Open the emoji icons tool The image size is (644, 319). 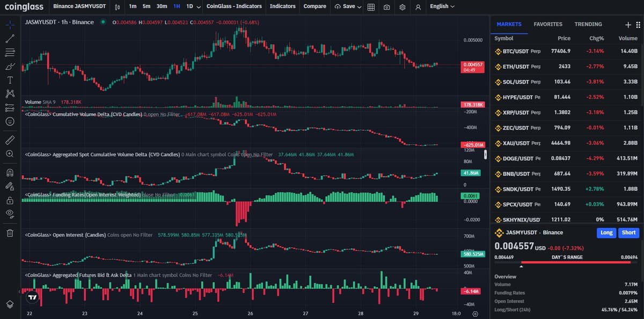click(10, 122)
